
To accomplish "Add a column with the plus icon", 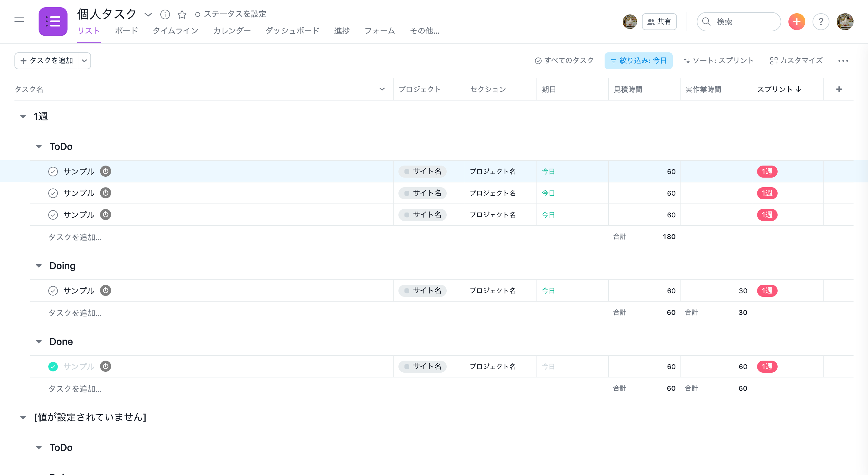I will point(839,89).
